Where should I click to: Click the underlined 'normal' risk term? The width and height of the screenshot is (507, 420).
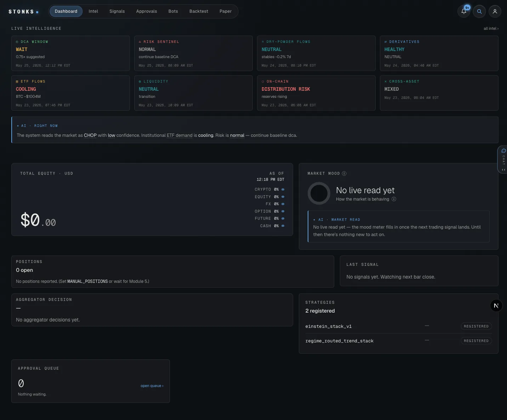237,135
